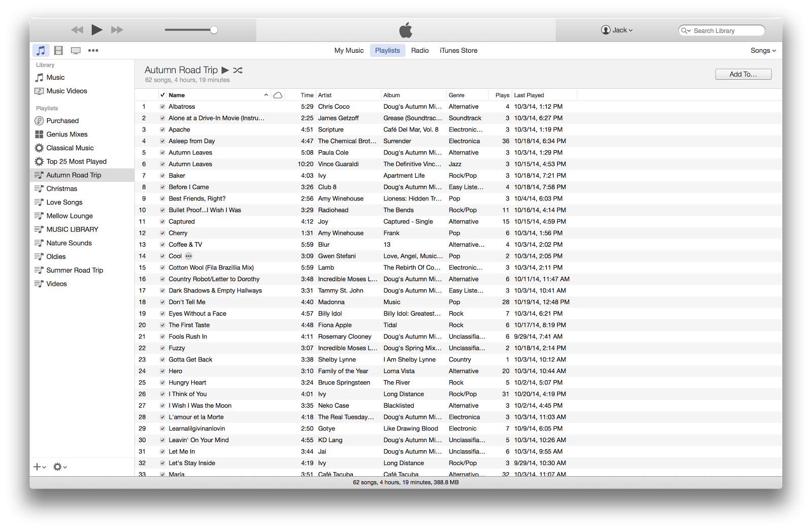Uncheck the Baker song checkbox
This screenshot has height=530, width=812.
click(x=162, y=176)
